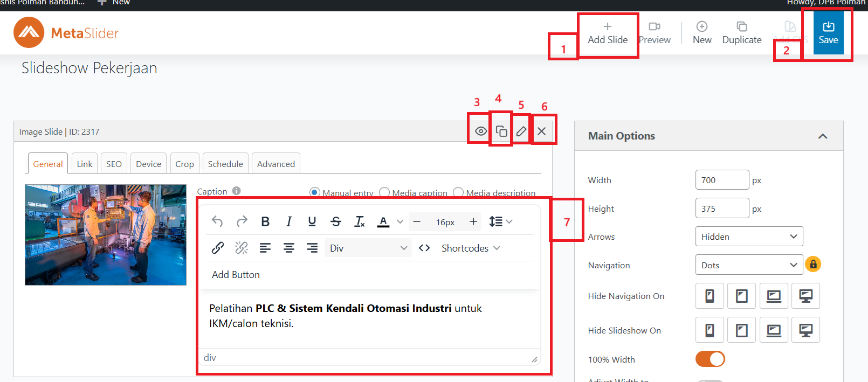This screenshot has width=868, height=382.
Task: Click the strikethrough icon
Action: 336,221
